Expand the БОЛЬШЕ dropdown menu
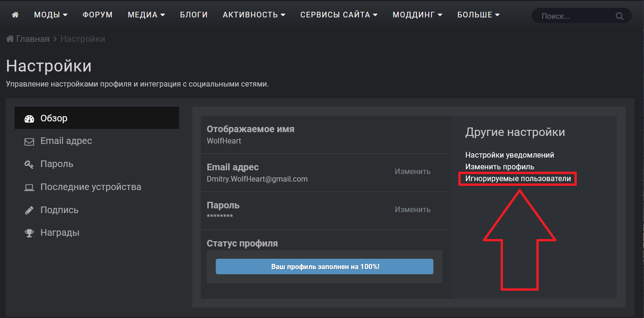Image resolution: width=644 pixels, height=318 pixels. pos(479,15)
